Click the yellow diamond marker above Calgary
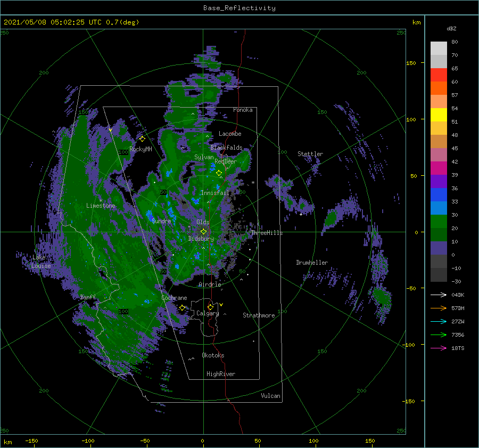Image resolution: width=479 pixels, height=448 pixels. click(x=210, y=307)
